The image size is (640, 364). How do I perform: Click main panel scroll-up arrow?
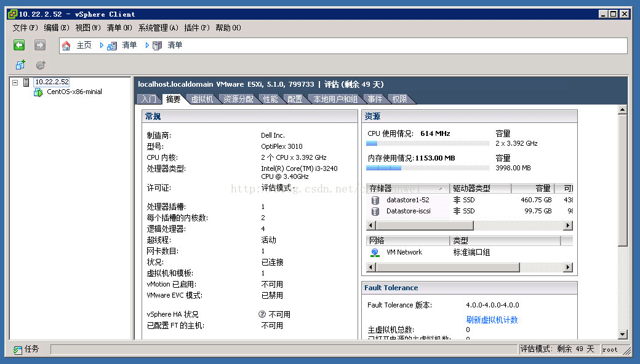coord(622,109)
